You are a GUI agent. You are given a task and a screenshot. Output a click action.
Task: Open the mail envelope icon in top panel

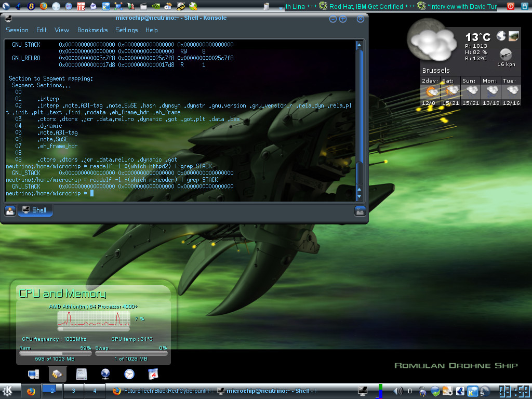(x=94, y=6)
